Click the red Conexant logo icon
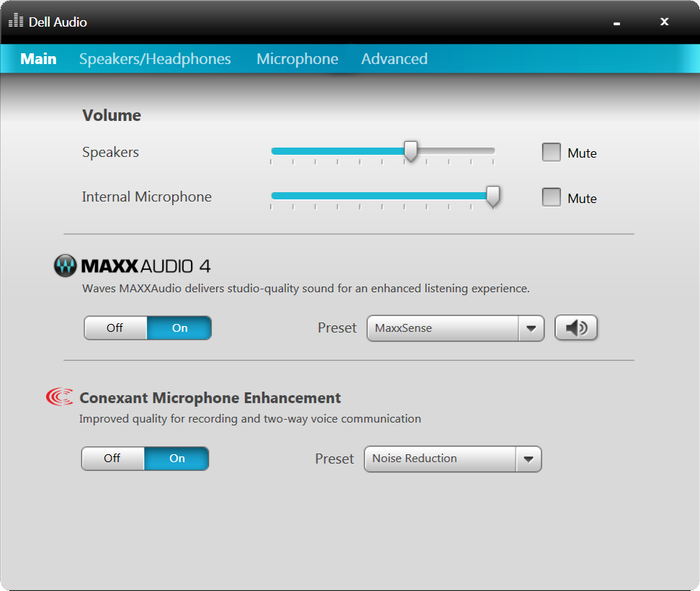 tap(59, 397)
